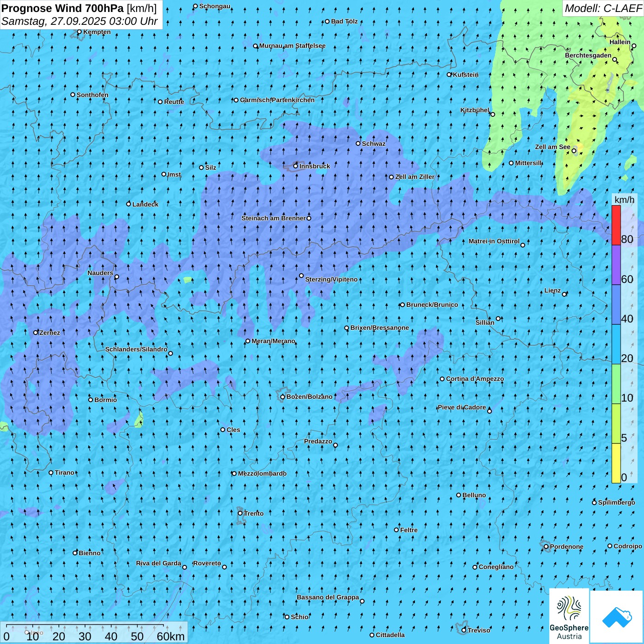The width and height of the screenshot is (644, 644).
Task: Pick the yellow legend swatch for 0–5 km/h
Action: click(616, 463)
